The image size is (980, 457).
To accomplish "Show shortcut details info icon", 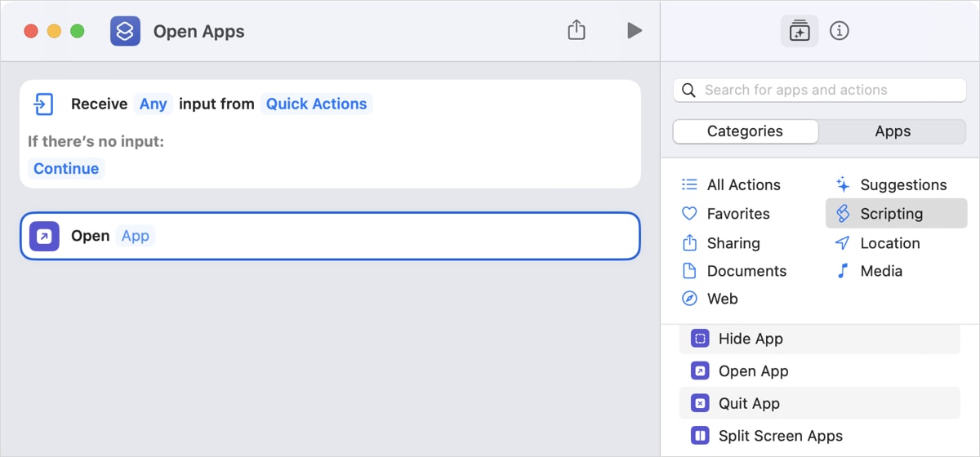I will (840, 31).
